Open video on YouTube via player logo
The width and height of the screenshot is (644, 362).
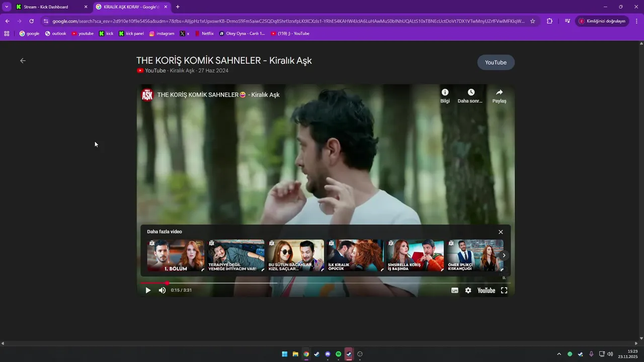click(x=486, y=290)
